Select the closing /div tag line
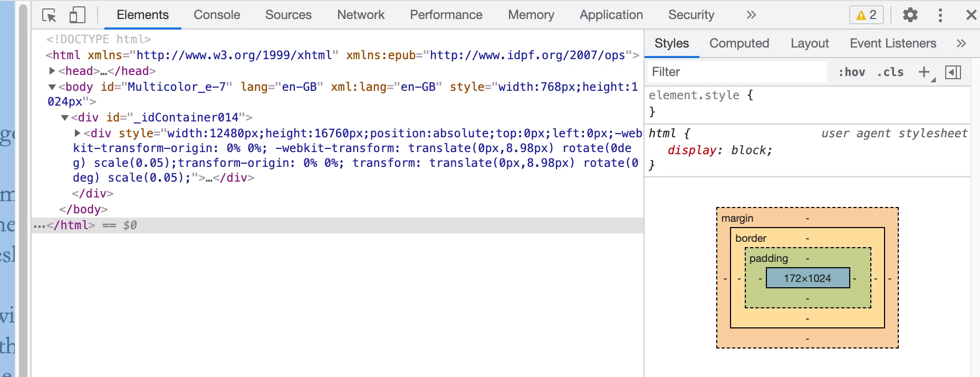The width and height of the screenshot is (980, 377). coord(93,193)
